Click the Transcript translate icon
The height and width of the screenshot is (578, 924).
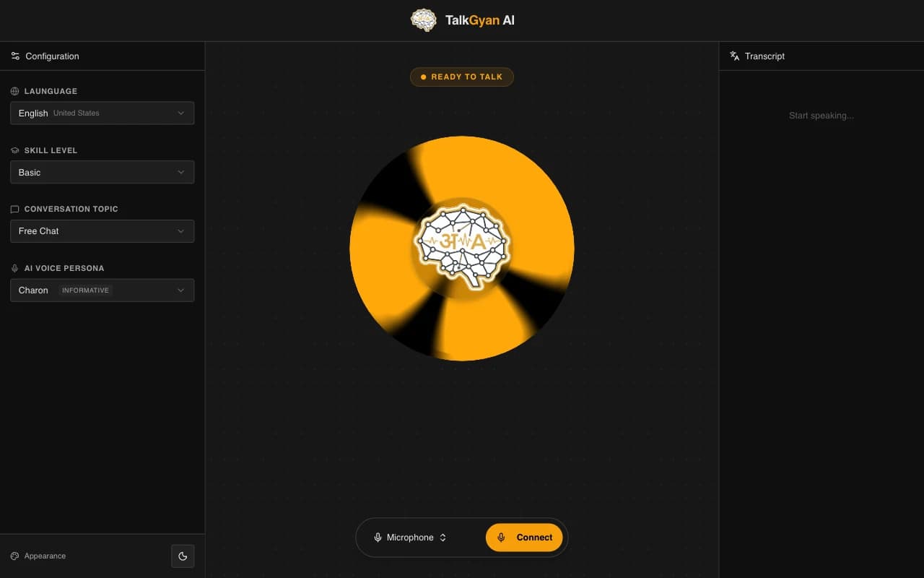point(735,56)
